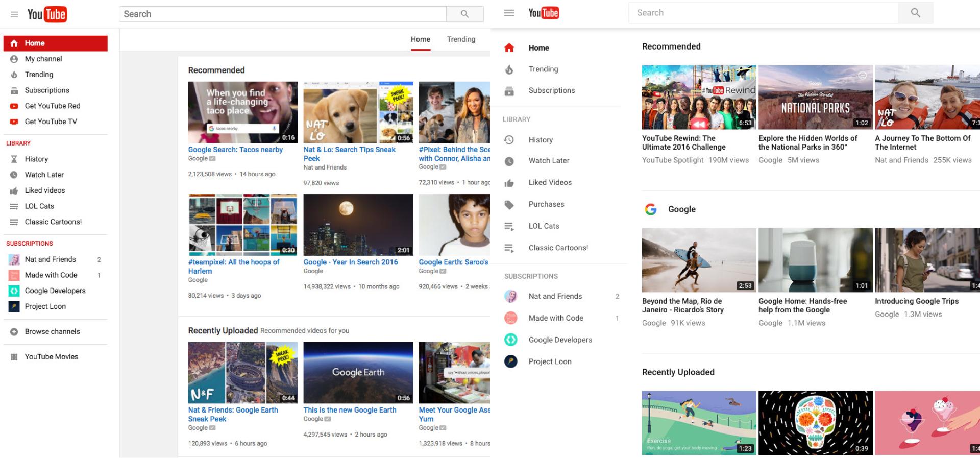980x458 pixels.
Task: Click the hourglass History icon
Action: (14, 159)
